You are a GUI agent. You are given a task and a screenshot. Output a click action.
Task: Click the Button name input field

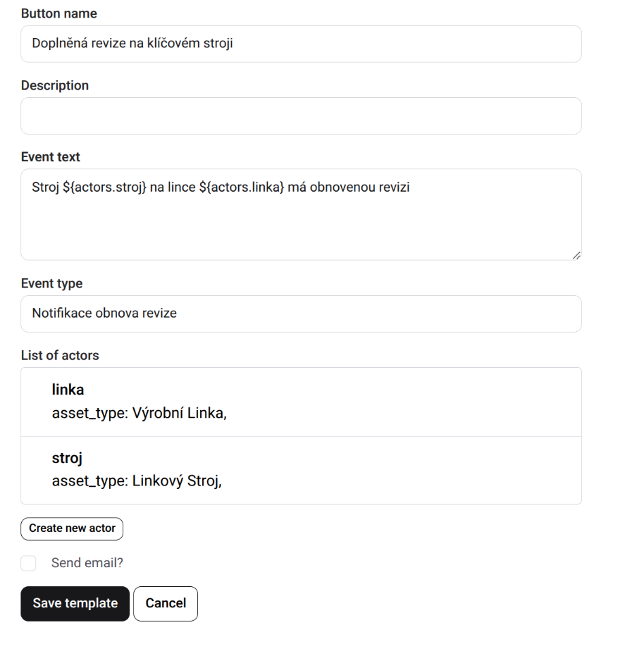coord(301,44)
